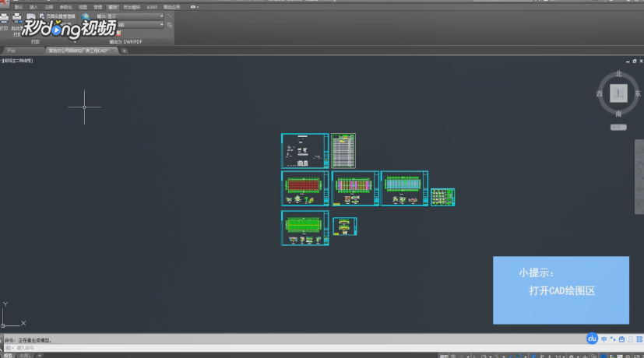The width and height of the screenshot is (644, 358).
Task: Click the IME user account icon
Action: [631, 339]
